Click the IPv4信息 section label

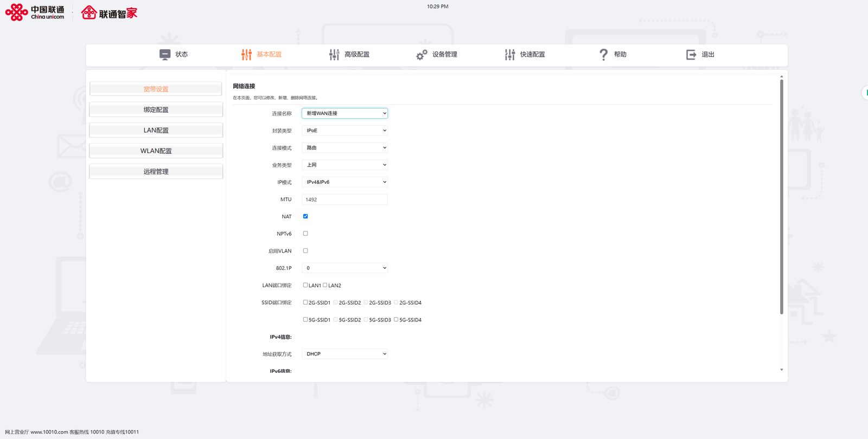coord(281,337)
